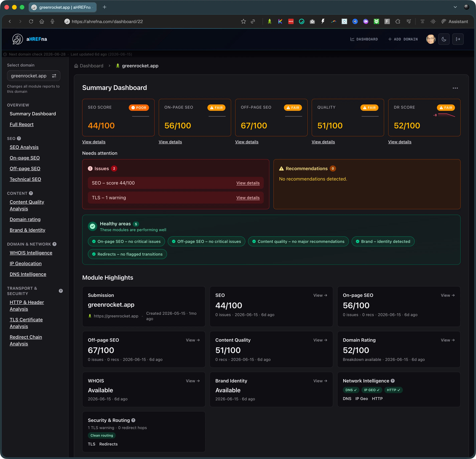Select Summary Dashboard sidebar item
476x459 pixels.
pyautogui.click(x=33, y=114)
